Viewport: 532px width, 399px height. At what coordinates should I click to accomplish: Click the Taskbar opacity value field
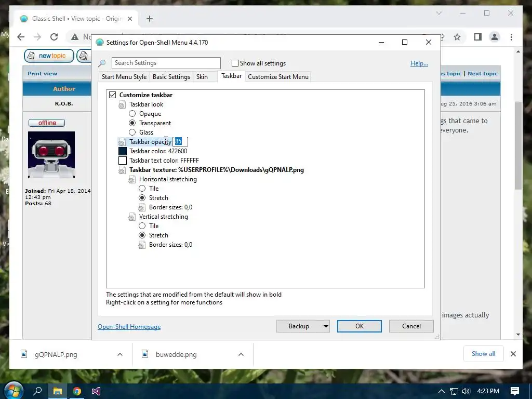tap(180, 141)
